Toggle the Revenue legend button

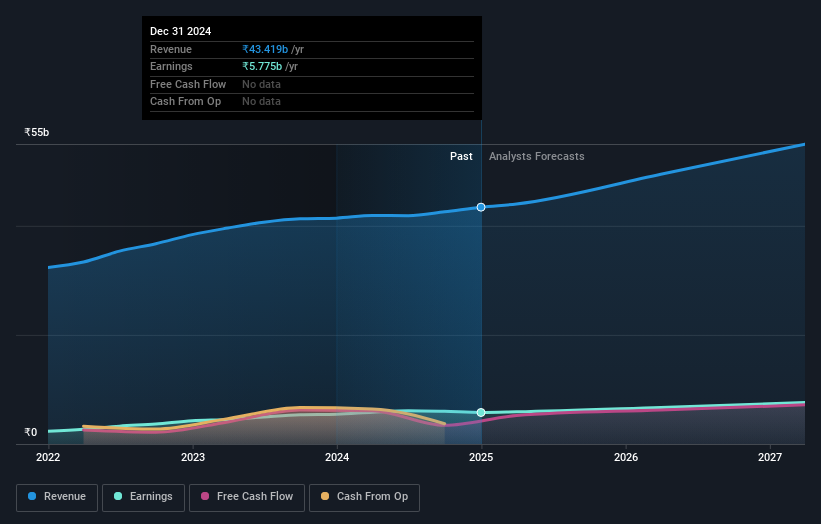click(x=57, y=497)
